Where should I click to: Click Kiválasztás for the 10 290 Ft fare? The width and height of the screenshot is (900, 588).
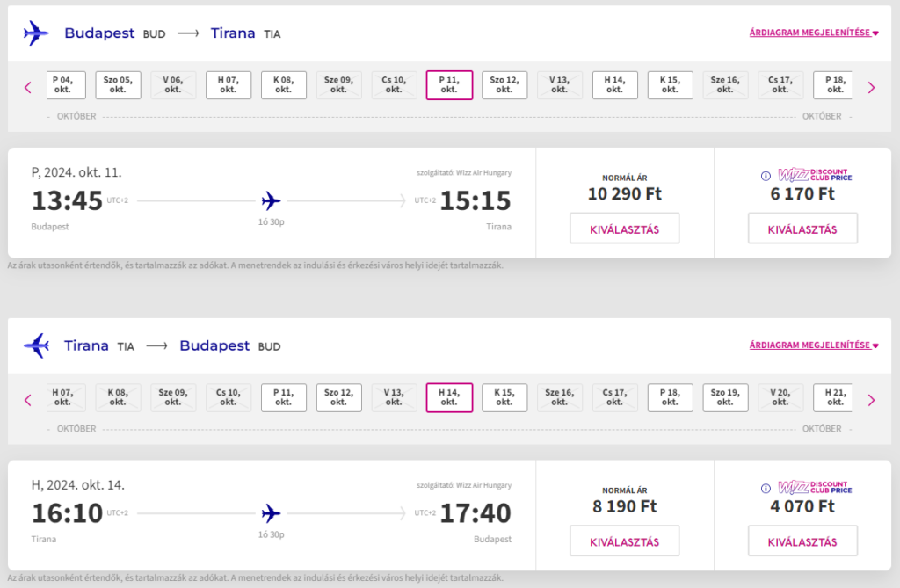point(624,229)
